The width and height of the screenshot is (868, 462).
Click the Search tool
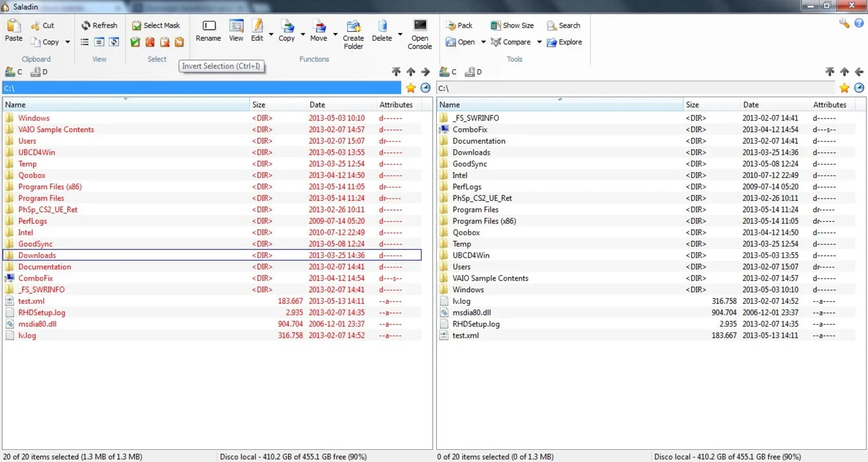563,25
